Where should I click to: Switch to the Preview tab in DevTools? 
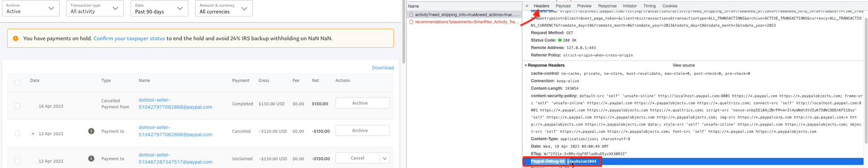pos(584,6)
